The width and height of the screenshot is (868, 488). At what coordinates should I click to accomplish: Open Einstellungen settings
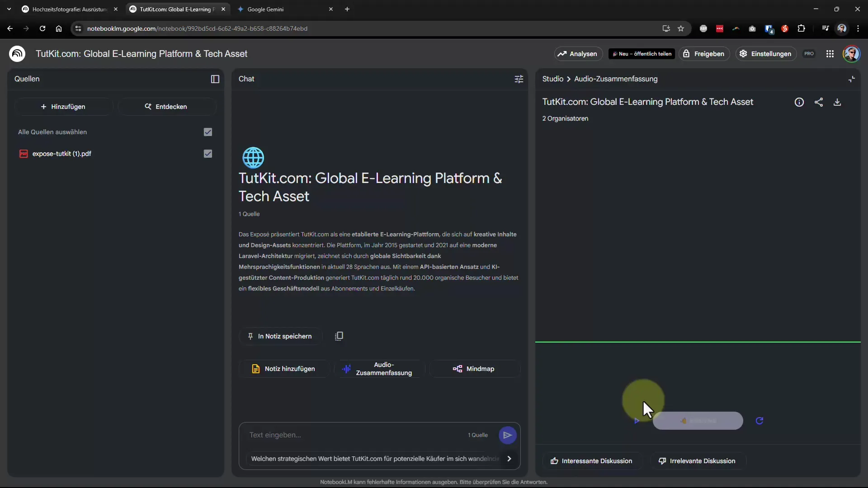tap(765, 54)
